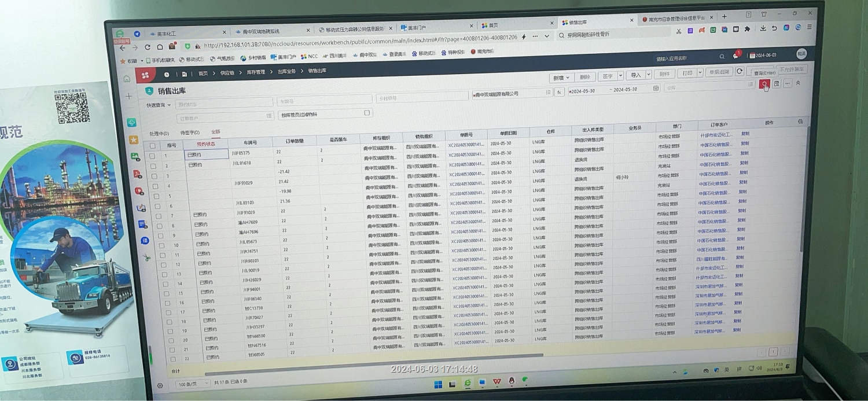Open the NCC bookmark in bookmarks bar
Screen dimensions: 868x401
pyautogui.click(x=310, y=57)
